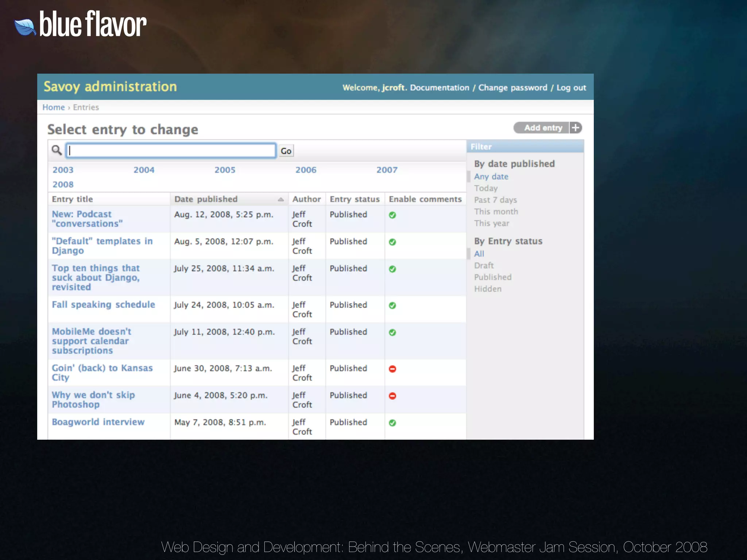Sort by Entry title column header
The width and height of the screenshot is (747, 560).
point(72,199)
